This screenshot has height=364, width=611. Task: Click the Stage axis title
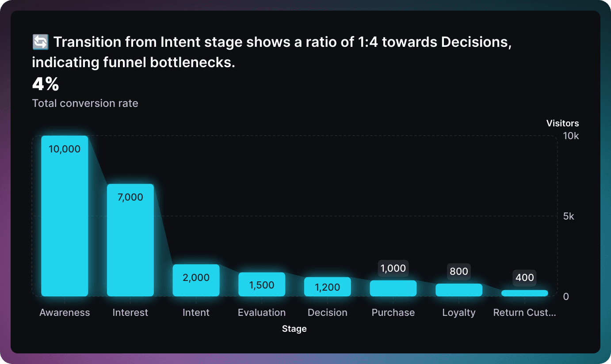click(294, 329)
